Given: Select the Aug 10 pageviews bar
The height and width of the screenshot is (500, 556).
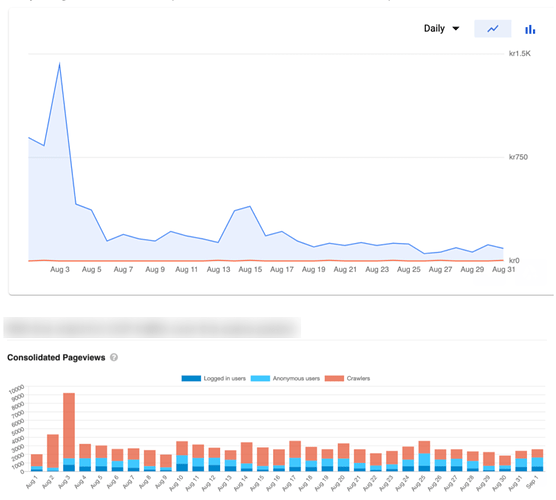Looking at the screenshot, I should [182, 456].
